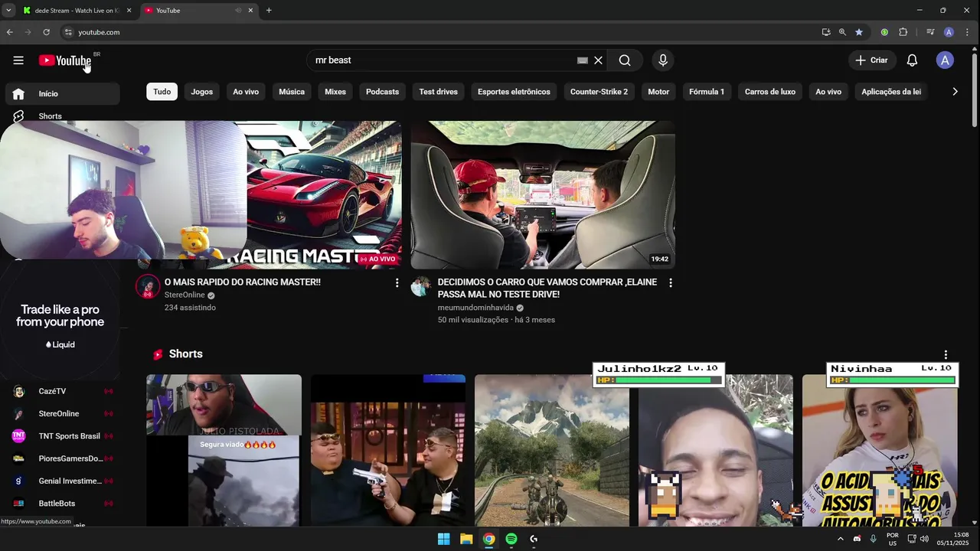Click the StereOnline live avatar beside video title
The height and width of the screenshot is (551, 980).
pyautogui.click(x=148, y=287)
